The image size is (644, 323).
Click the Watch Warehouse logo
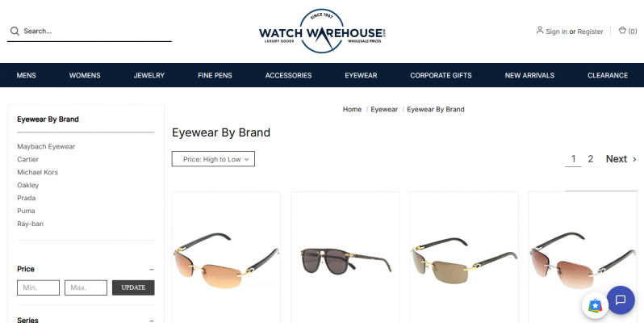point(323,31)
